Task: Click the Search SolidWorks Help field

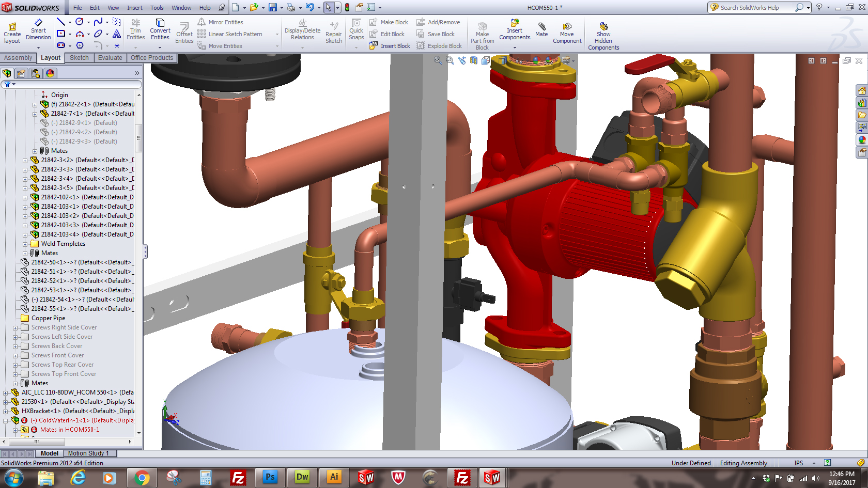Action: pyautogui.click(x=755, y=8)
